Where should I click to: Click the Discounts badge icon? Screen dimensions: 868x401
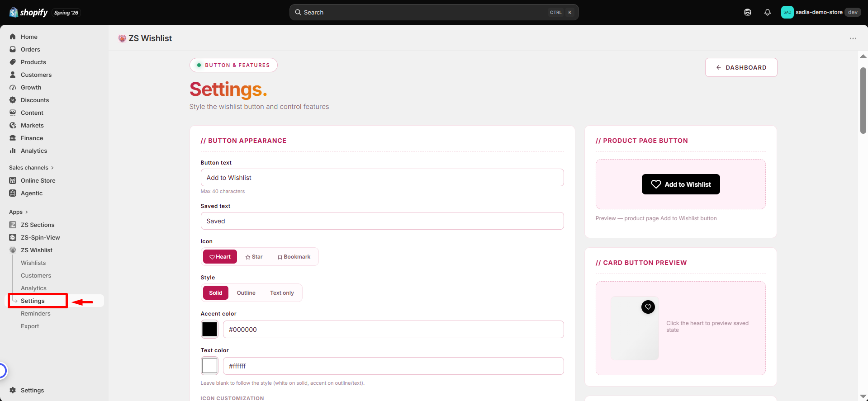13,100
